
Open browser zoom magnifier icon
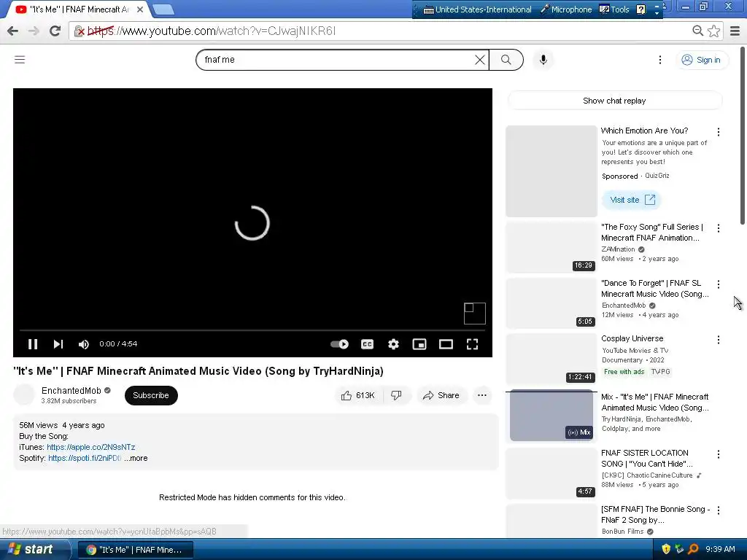(x=698, y=31)
